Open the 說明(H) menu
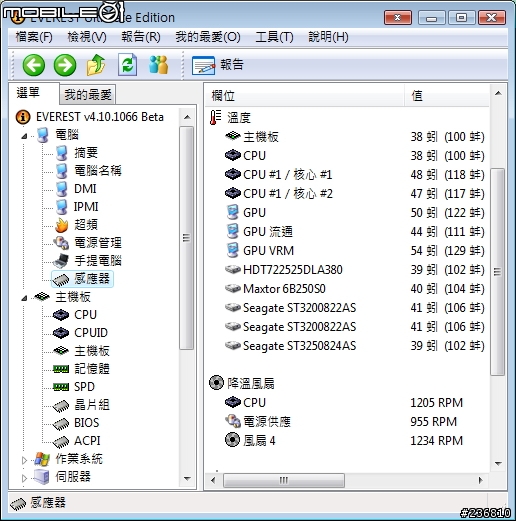This screenshot has height=521, width=516. (x=328, y=37)
